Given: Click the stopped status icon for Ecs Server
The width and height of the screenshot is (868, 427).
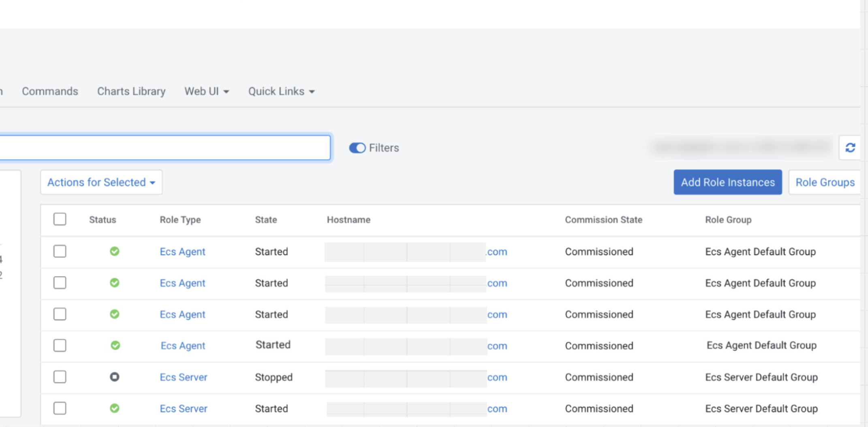Looking at the screenshot, I should click(x=115, y=377).
